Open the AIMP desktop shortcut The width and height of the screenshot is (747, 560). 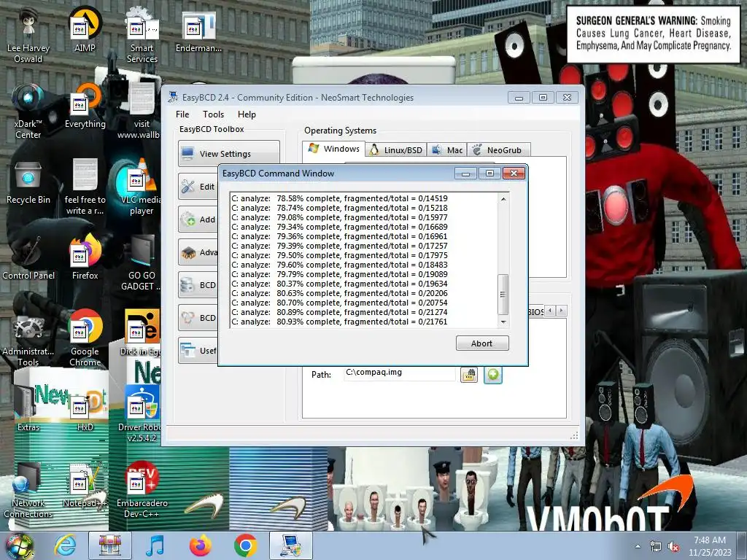pos(85,31)
